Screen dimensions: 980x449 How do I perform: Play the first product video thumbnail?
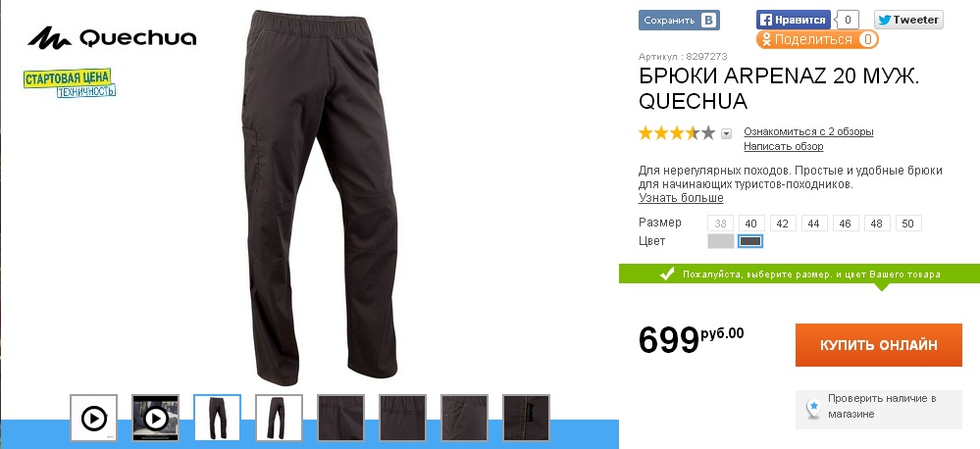point(94,418)
